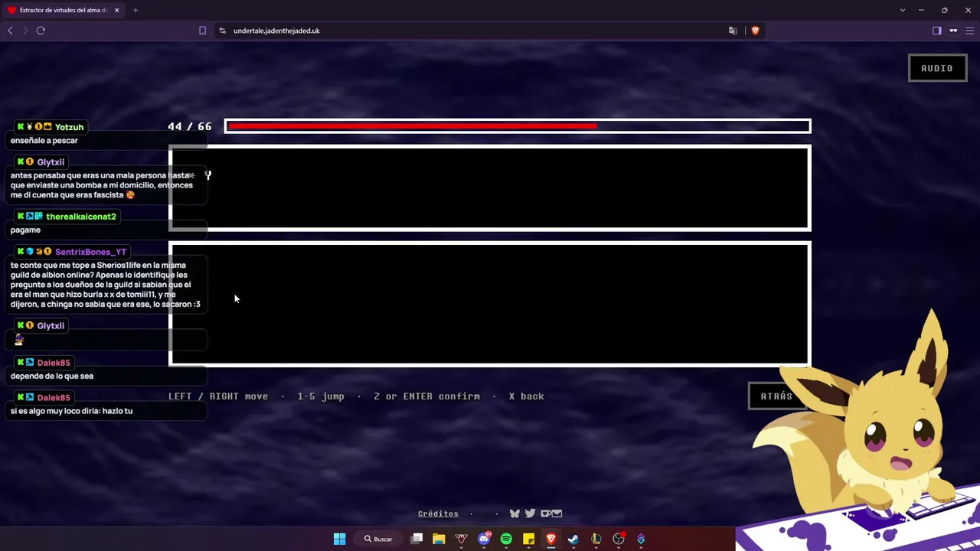
Task: Open the Brave wallet glasses icon
Action: point(953,31)
